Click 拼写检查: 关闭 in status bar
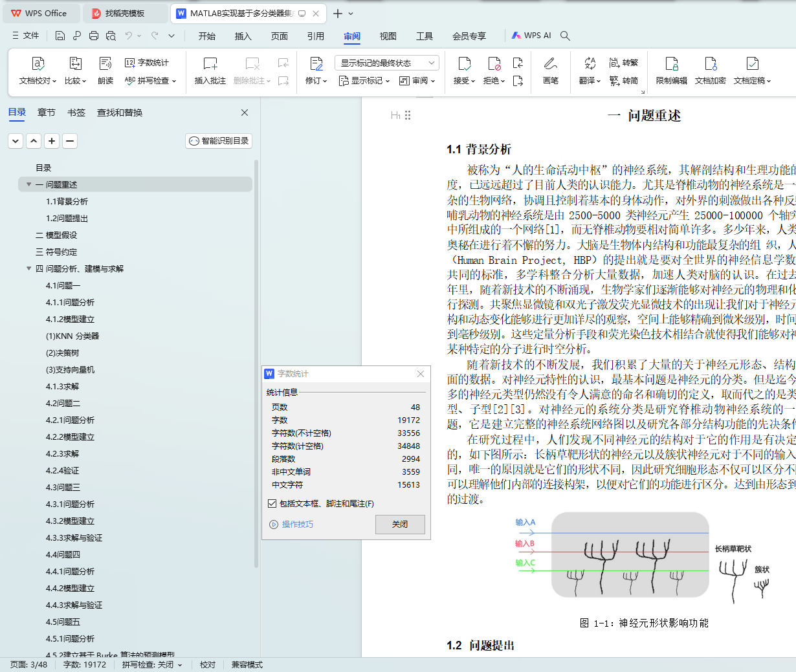Viewport: 796px width, 672px height. tap(151, 664)
